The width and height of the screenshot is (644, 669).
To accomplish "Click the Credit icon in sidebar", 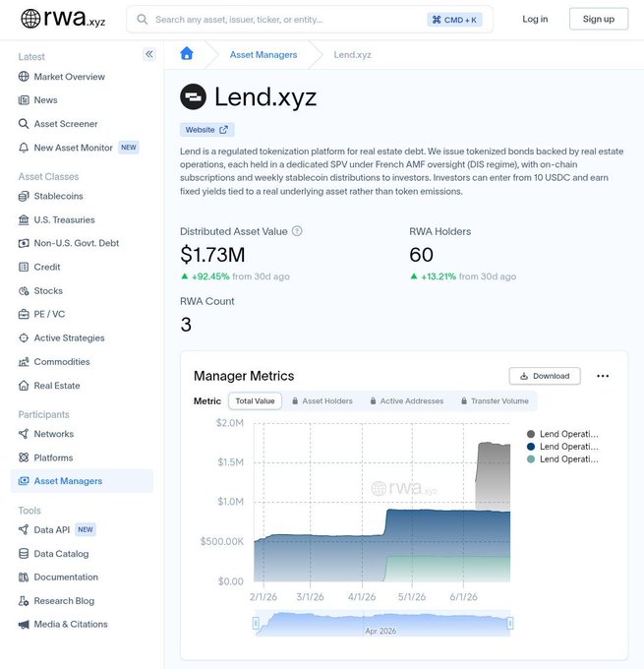I will point(24,267).
